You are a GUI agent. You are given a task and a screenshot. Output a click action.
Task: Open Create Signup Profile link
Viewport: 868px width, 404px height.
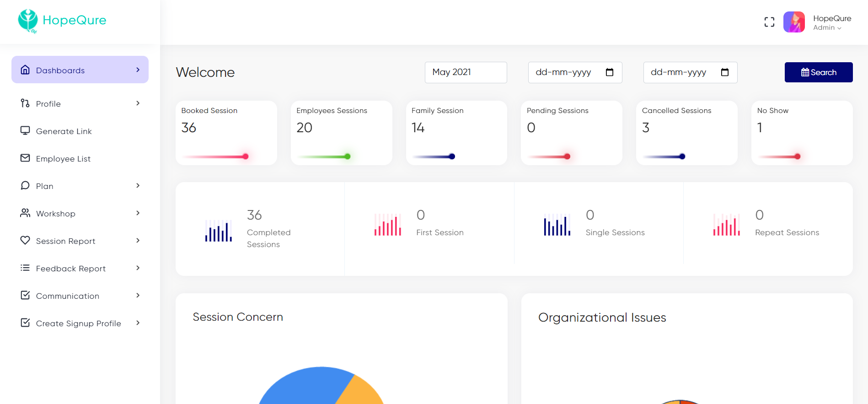79,323
